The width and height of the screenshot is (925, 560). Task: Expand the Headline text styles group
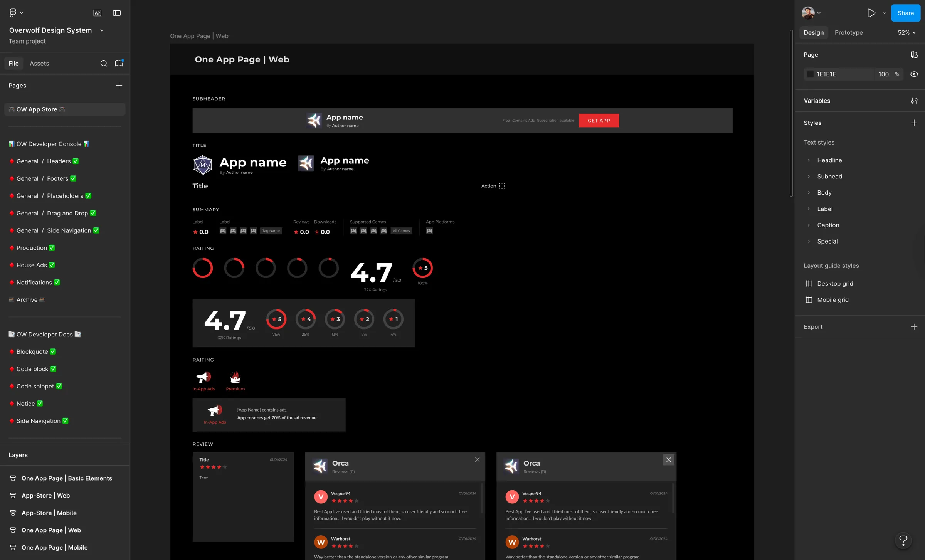809,160
